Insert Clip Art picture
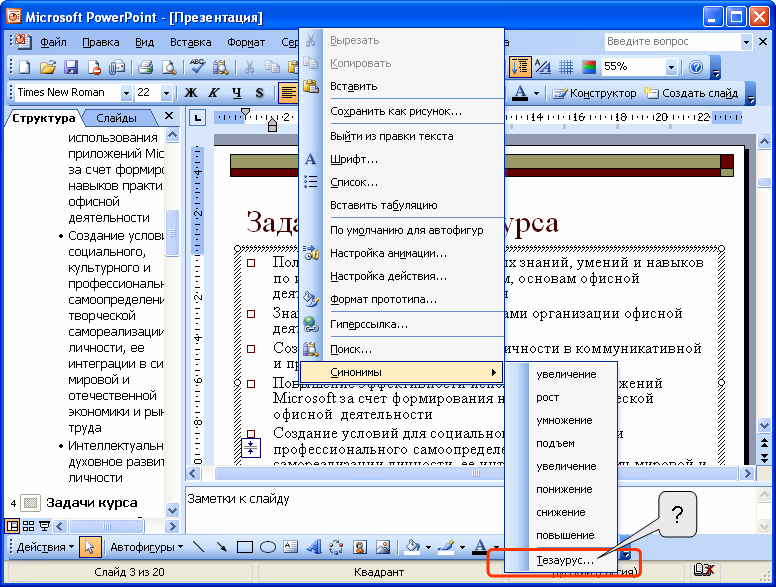Screen dimensions: 776x587 pos(360,547)
